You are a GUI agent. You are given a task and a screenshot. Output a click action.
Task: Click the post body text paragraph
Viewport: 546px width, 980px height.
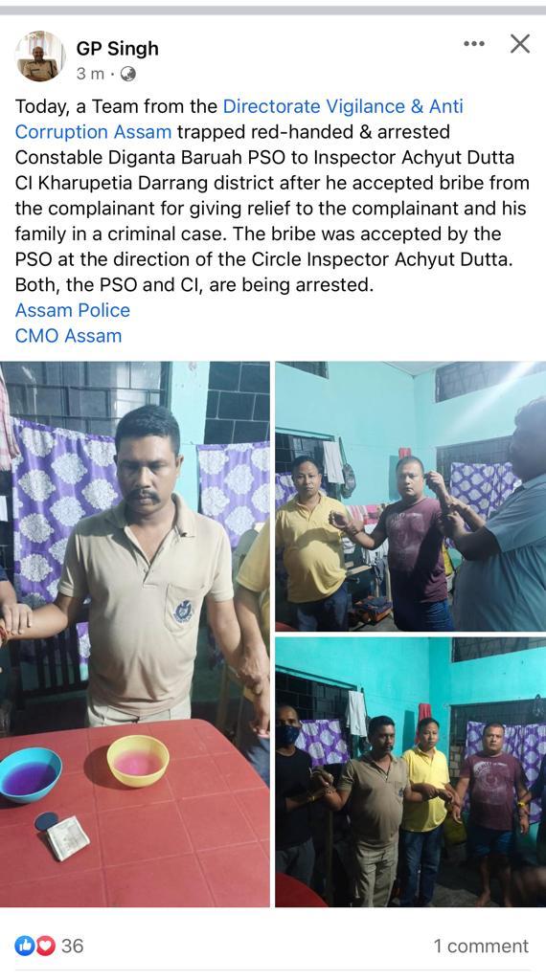(x=273, y=195)
